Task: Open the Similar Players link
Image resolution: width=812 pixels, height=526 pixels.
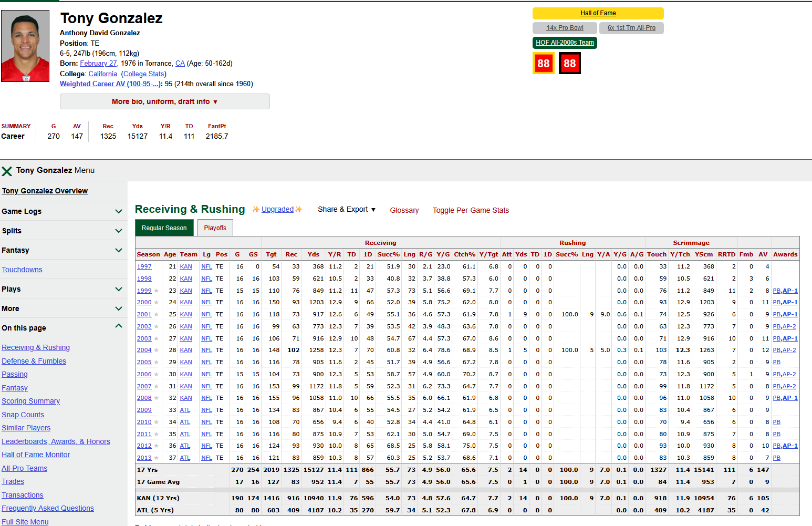Action: pyautogui.click(x=26, y=428)
